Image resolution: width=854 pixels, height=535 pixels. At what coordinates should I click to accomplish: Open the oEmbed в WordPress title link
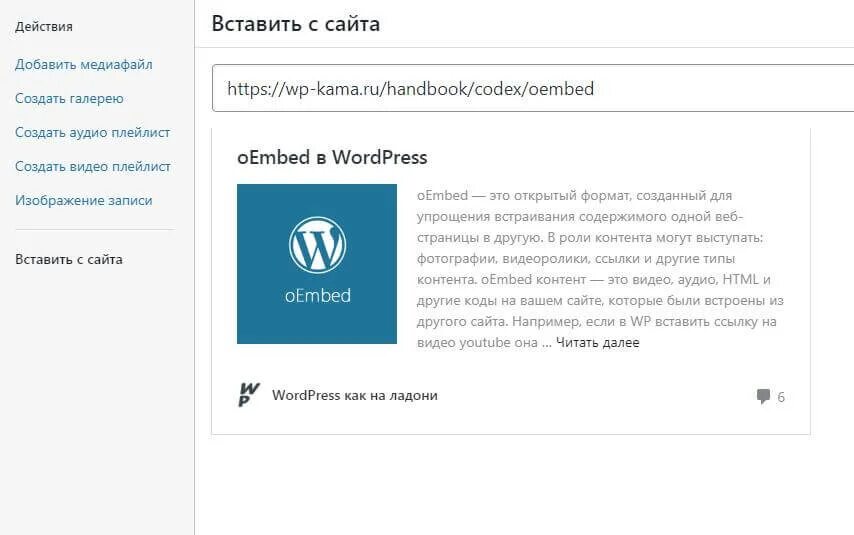click(332, 157)
